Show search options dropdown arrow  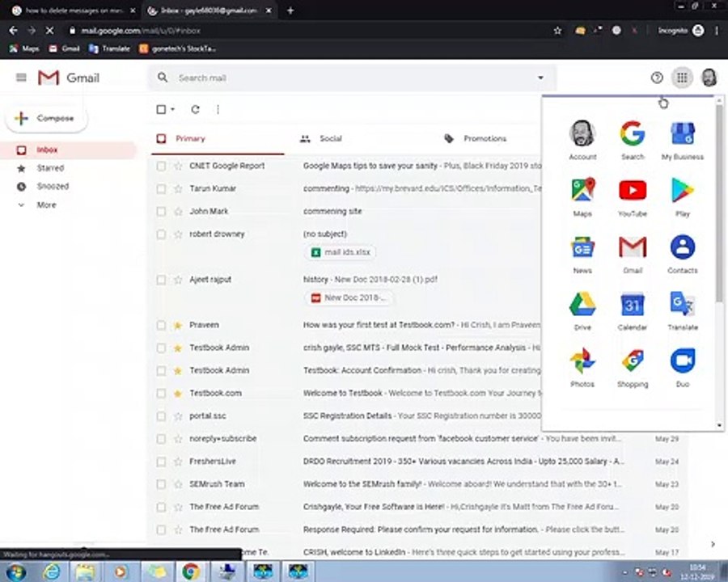tap(540, 78)
